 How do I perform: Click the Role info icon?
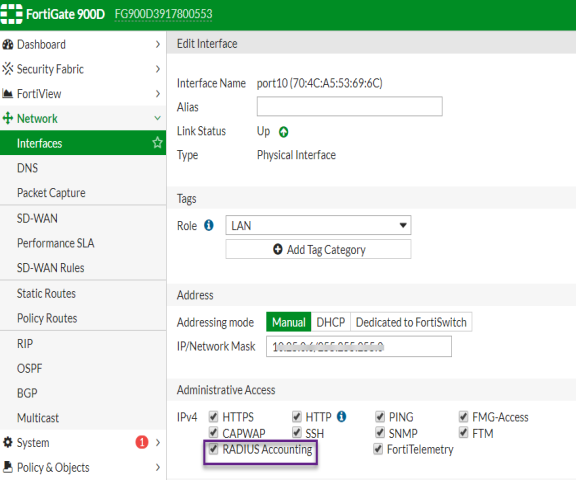pos(209,225)
